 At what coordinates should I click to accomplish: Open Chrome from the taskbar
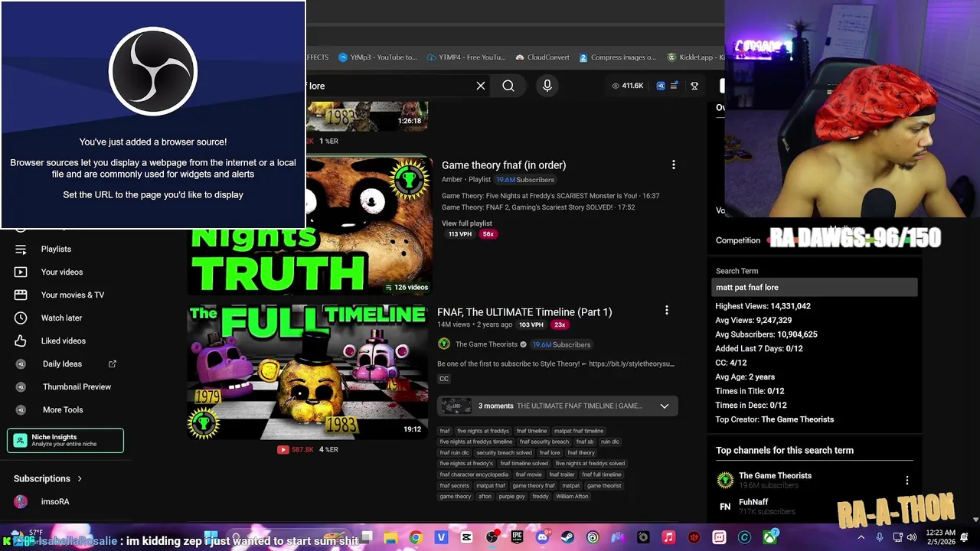point(416,537)
